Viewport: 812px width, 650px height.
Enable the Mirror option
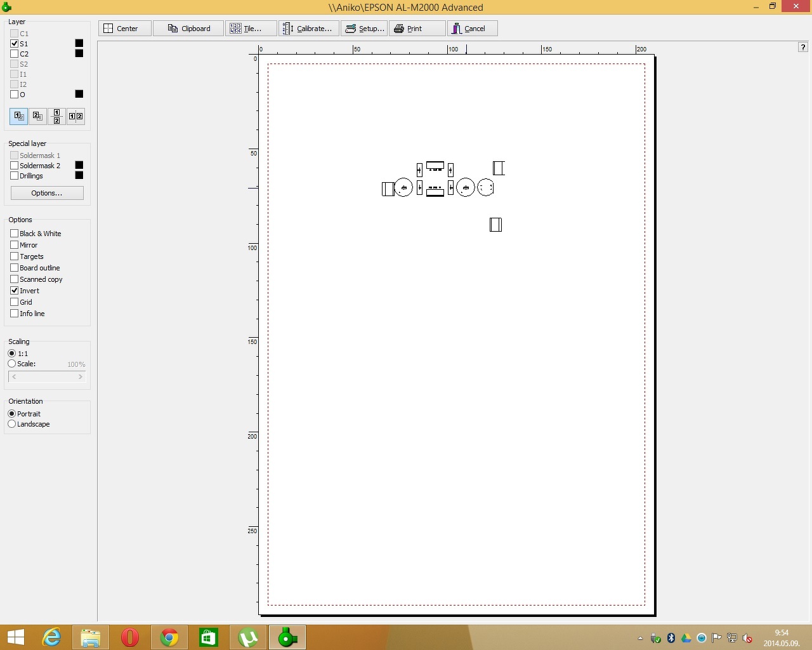click(14, 245)
